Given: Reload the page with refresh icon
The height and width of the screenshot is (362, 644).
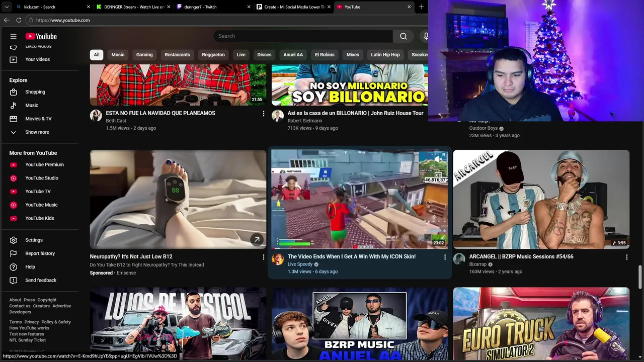Looking at the screenshot, I should tap(19, 20).
